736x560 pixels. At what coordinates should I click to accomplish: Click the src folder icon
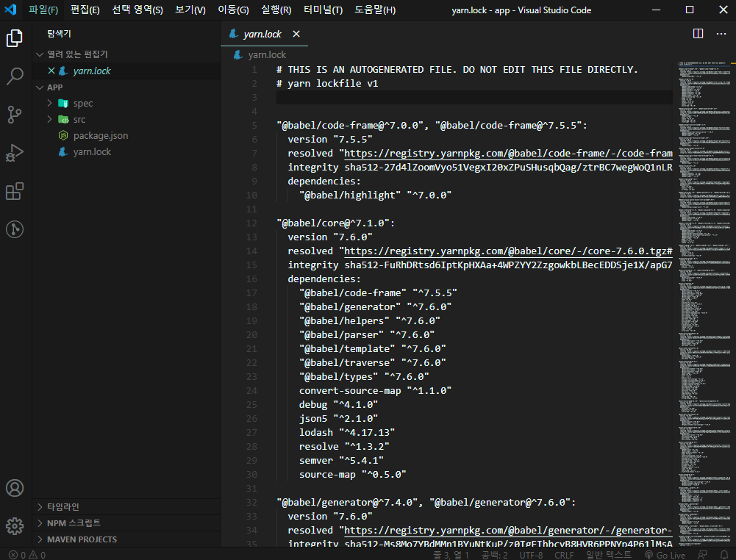tap(63, 120)
